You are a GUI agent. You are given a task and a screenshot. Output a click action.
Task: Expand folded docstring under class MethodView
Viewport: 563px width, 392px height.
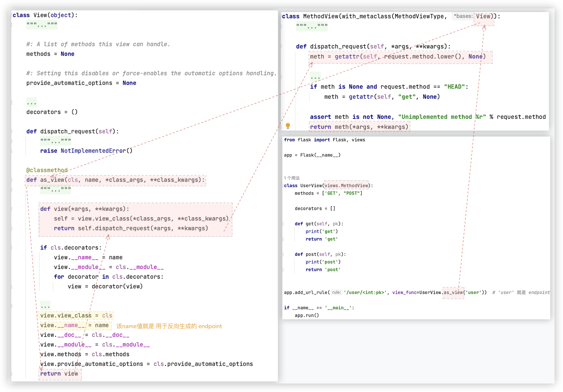[x=312, y=26]
